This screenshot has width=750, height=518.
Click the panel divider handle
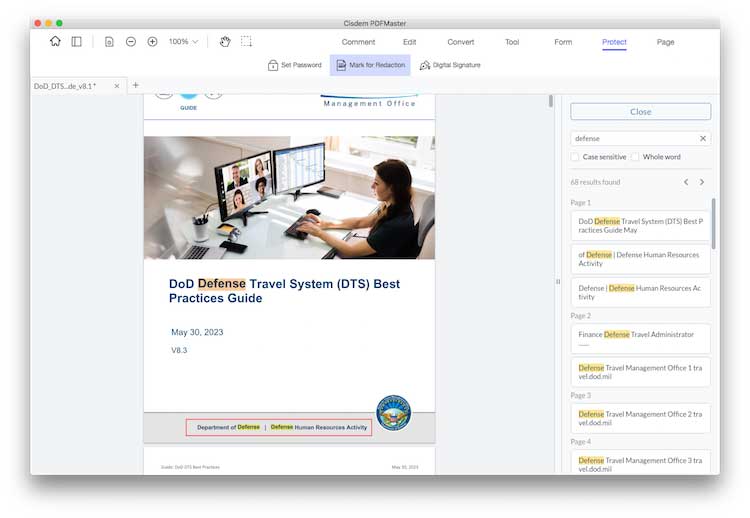click(558, 282)
